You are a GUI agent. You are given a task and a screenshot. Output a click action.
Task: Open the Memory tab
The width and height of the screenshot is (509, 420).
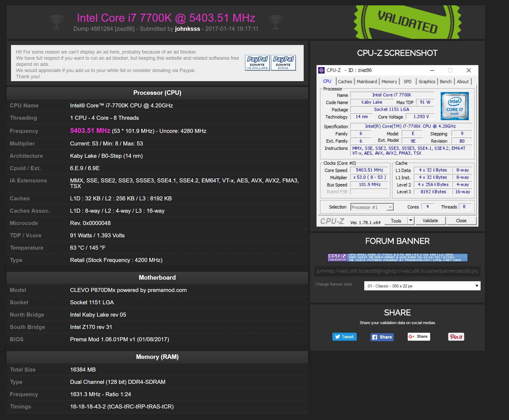pos(389,81)
